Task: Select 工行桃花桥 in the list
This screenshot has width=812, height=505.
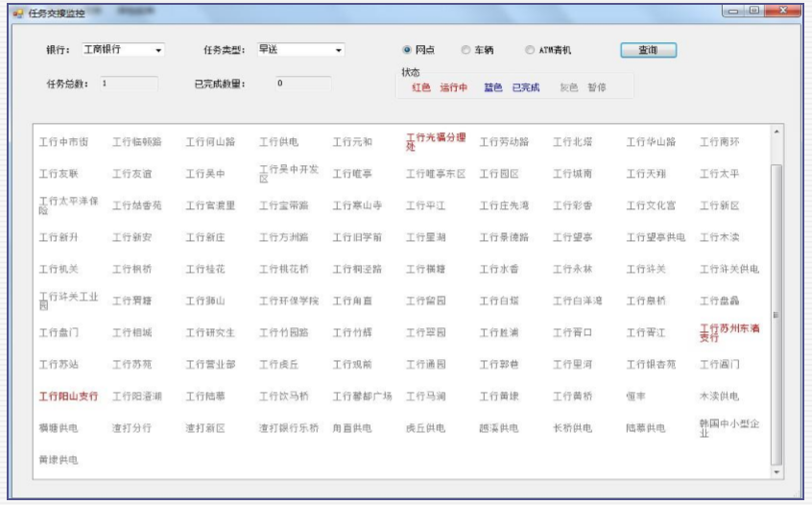Action: click(x=284, y=269)
